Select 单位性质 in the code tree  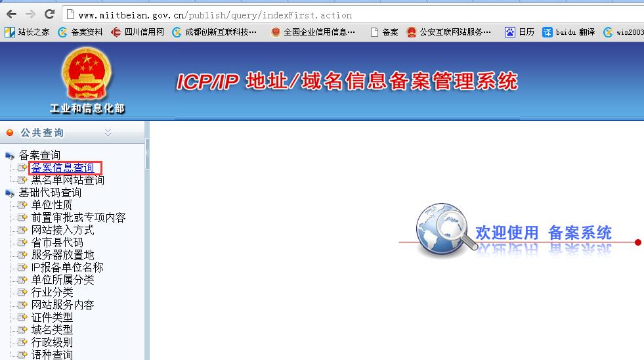52,205
